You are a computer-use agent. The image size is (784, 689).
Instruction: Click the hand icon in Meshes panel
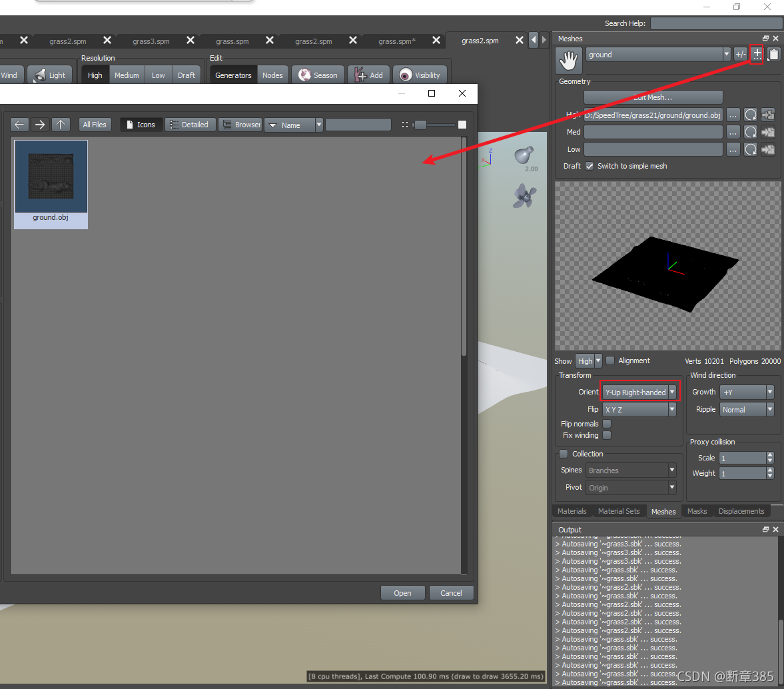click(x=568, y=61)
